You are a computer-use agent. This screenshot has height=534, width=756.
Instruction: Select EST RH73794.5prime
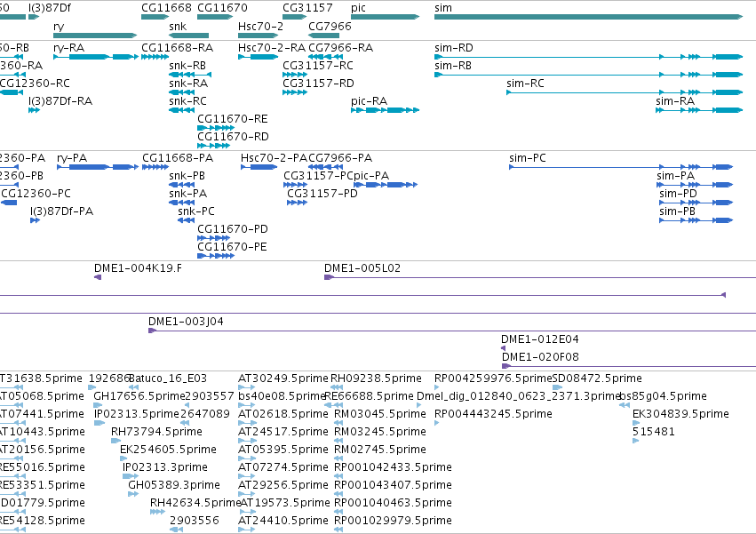point(115,441)
